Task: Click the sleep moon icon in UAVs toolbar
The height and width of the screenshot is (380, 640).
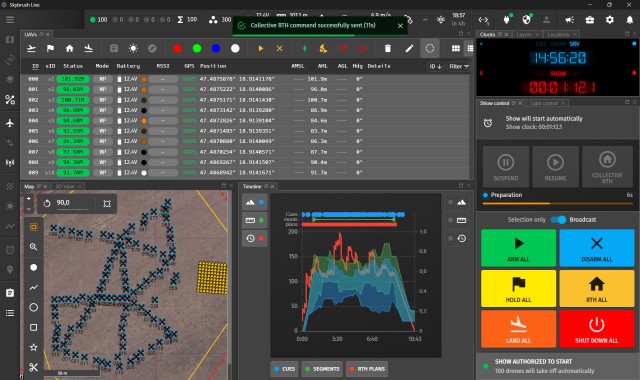Action: coord(323,49)
